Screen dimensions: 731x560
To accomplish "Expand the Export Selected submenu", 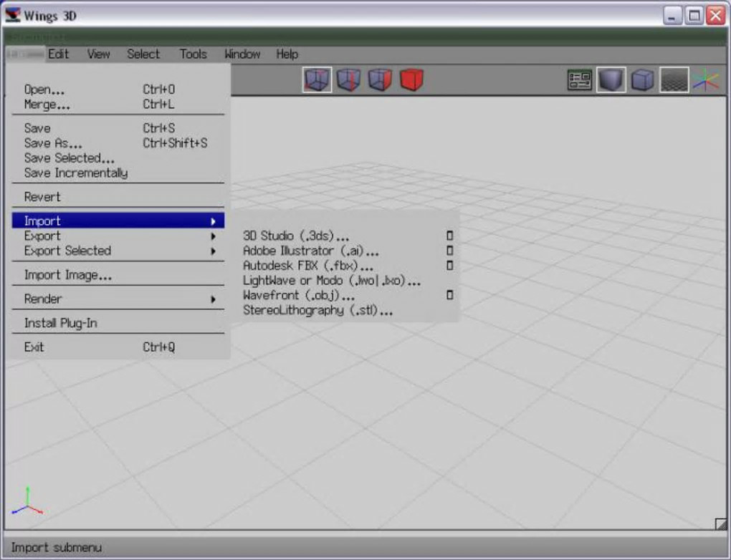I will click(x=118, y=251).
